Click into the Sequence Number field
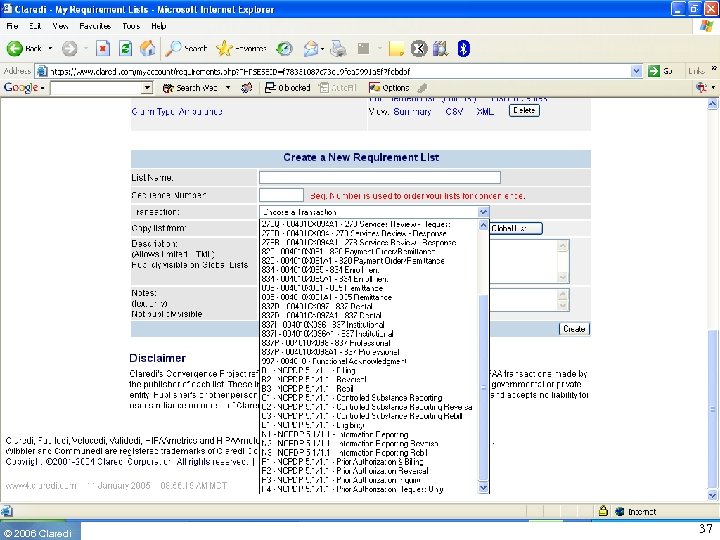Screen dimensions: 720x540 (x=281, y=195)
